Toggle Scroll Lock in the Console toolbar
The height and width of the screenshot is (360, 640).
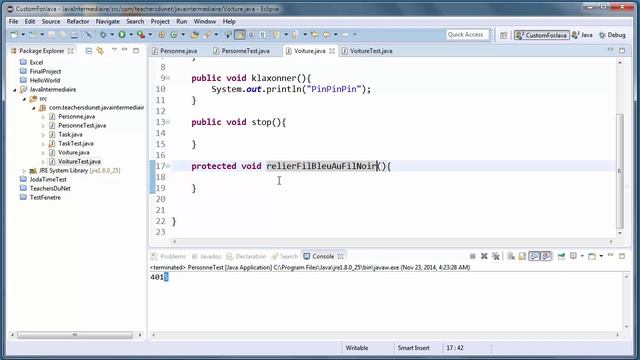pyautogui.click(x=522, y=256)
